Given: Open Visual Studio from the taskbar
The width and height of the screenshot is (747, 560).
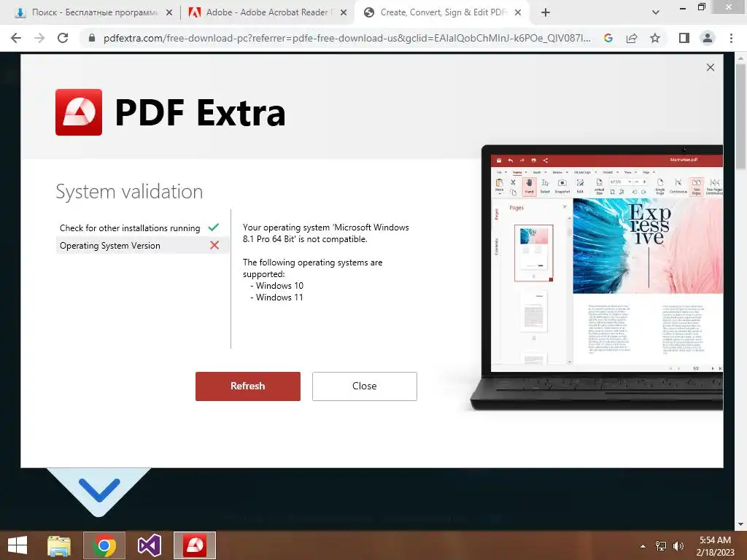Looking at the screenshot, I should tap(149, 545).
